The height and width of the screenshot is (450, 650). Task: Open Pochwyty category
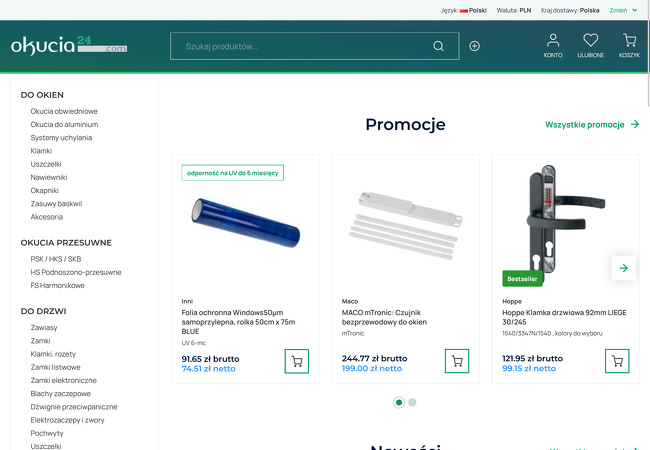pos(47,433)
